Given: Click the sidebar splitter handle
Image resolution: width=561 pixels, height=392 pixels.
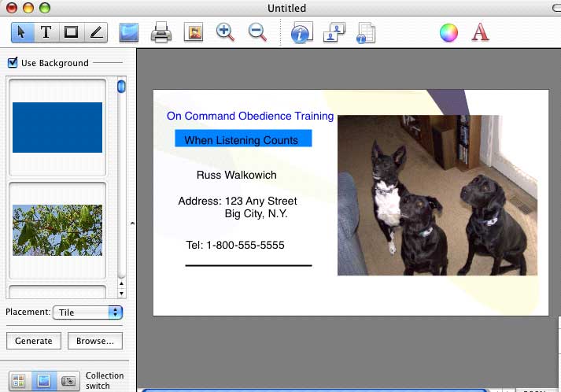Looking at the screenshot, I should tap(132, 224).
